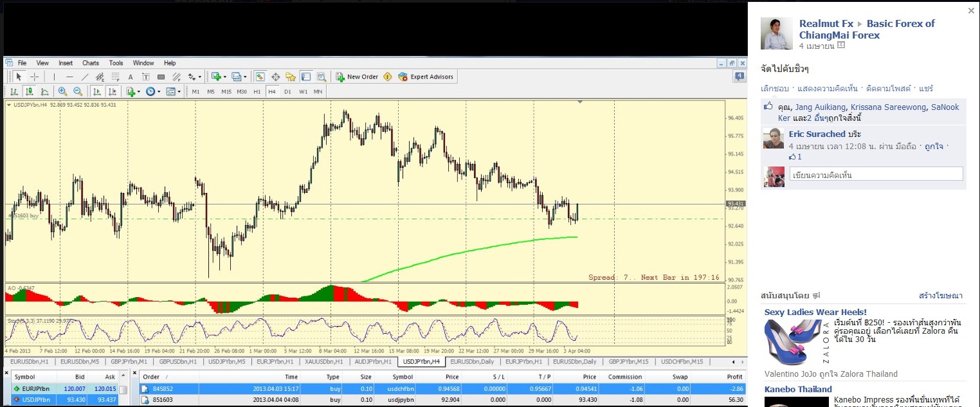Select the Fibonacci retracement tool
This screenshot has width=980, height=407.
[115, 77]
